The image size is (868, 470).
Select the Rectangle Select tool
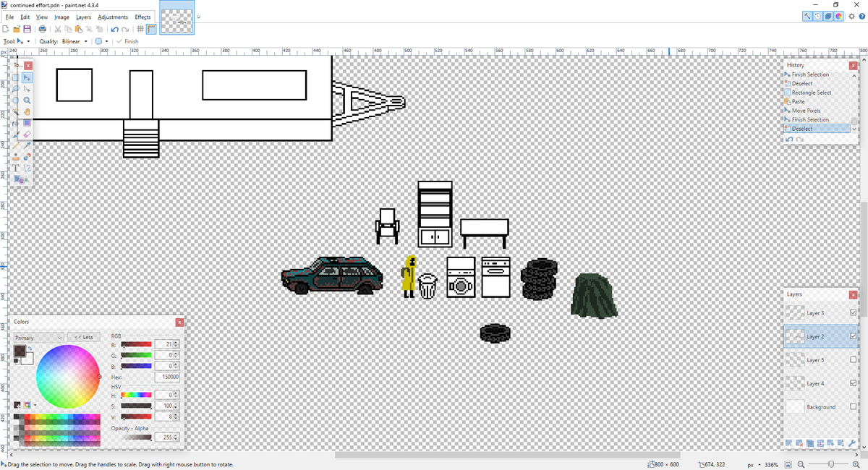point(16,77)
